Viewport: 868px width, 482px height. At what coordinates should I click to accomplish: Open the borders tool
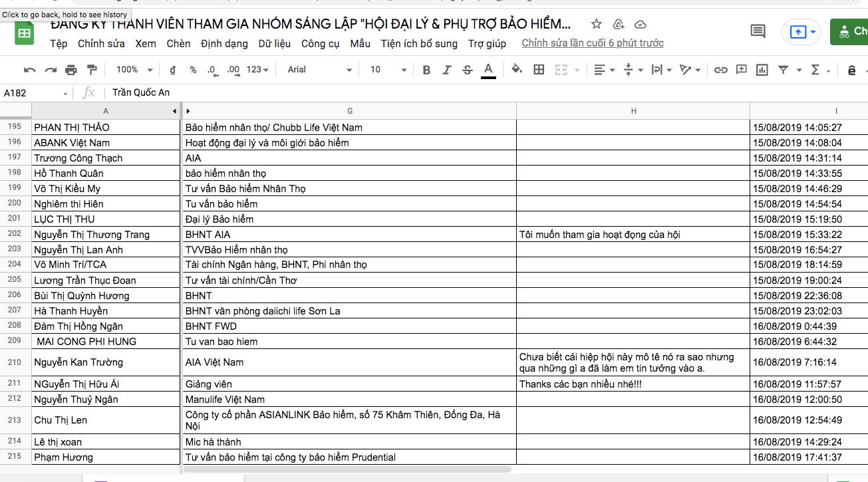tap(539, 70)
